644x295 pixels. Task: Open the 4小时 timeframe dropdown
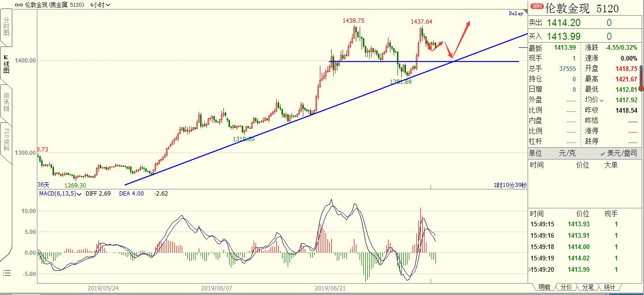pyautogui.click(x=101, y=5)
